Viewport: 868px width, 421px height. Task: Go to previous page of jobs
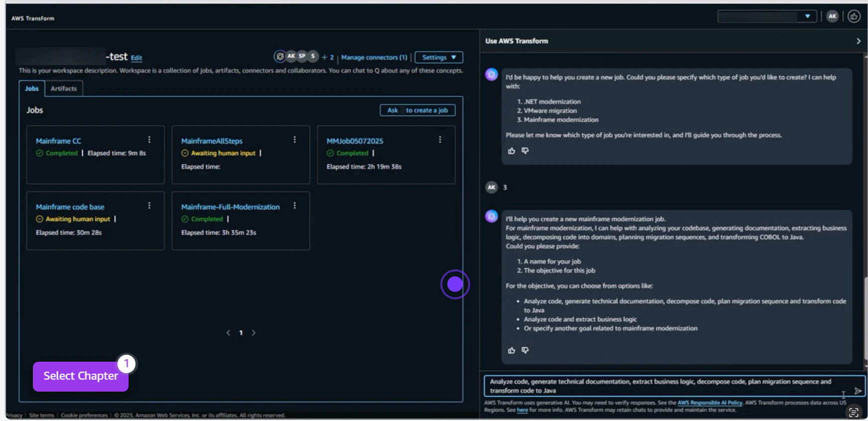coord(228,333)
